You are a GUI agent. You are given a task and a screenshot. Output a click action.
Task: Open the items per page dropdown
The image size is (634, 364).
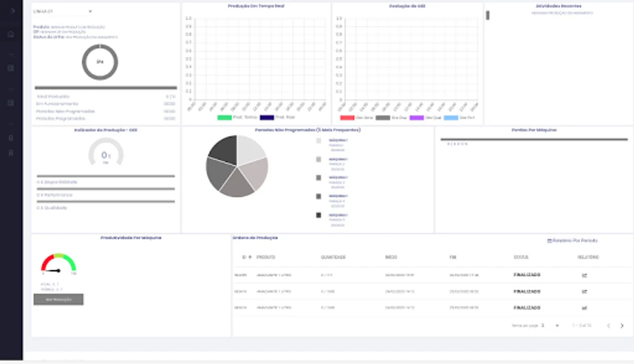click(556, 325)
